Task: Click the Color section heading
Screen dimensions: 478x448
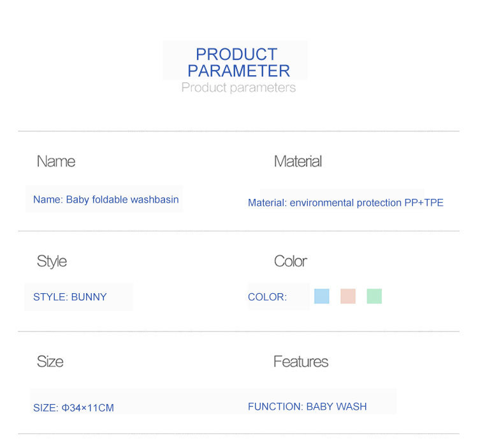Action: (x=291, y=261)
